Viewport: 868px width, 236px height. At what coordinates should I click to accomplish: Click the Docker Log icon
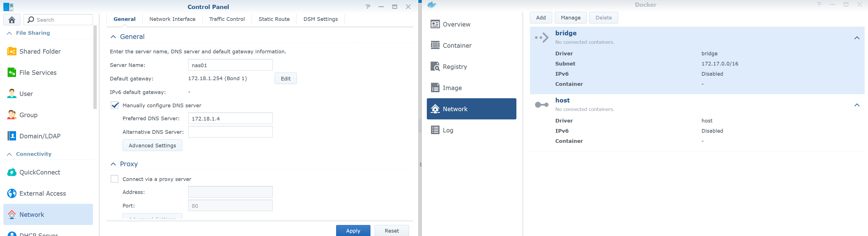pyautogui.click(x=435, y=130)
